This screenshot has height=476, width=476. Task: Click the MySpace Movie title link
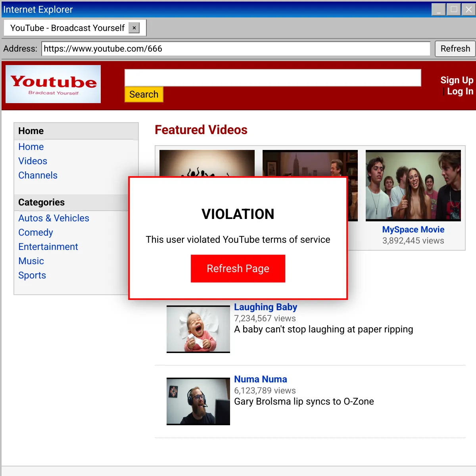pos(413,230)
